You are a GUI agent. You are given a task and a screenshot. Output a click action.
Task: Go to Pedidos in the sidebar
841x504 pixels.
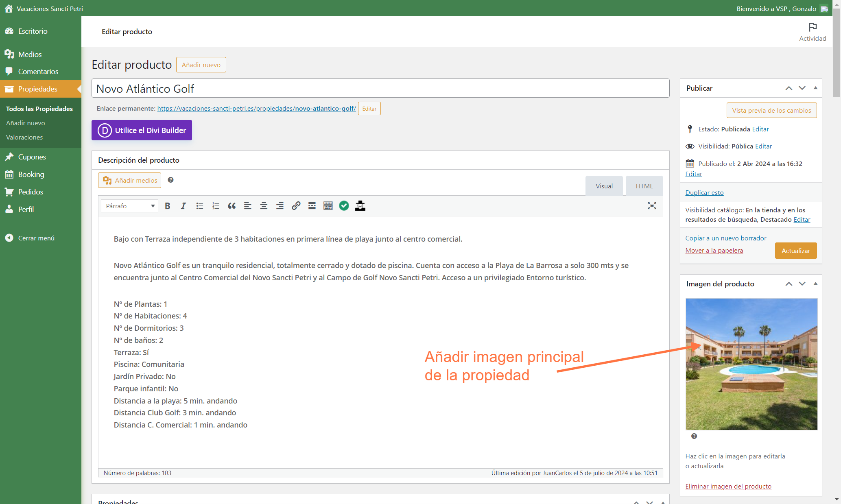point(41,192)
